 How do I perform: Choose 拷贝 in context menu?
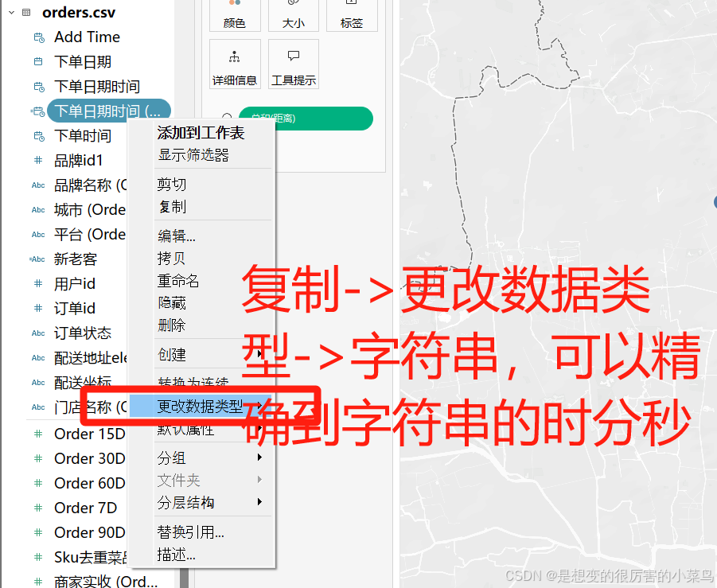[201, 259]
